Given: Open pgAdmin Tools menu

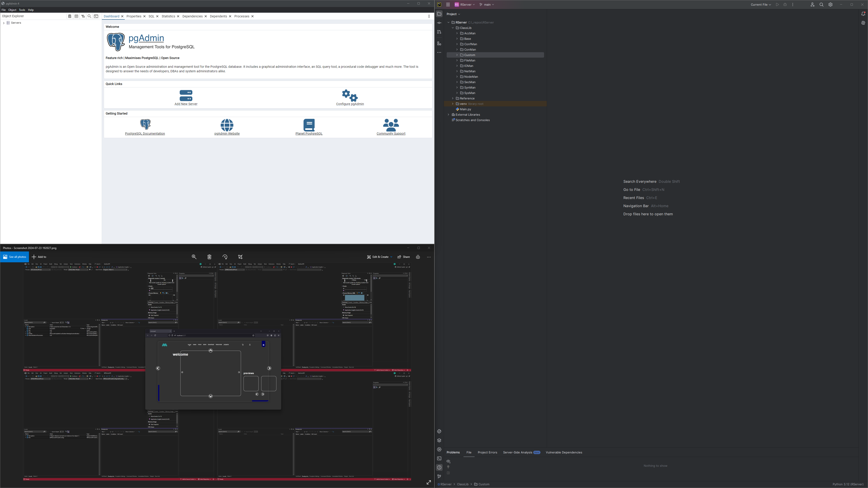Looking at the screenshot, I should pyautogui.click(x=22, y=10).
